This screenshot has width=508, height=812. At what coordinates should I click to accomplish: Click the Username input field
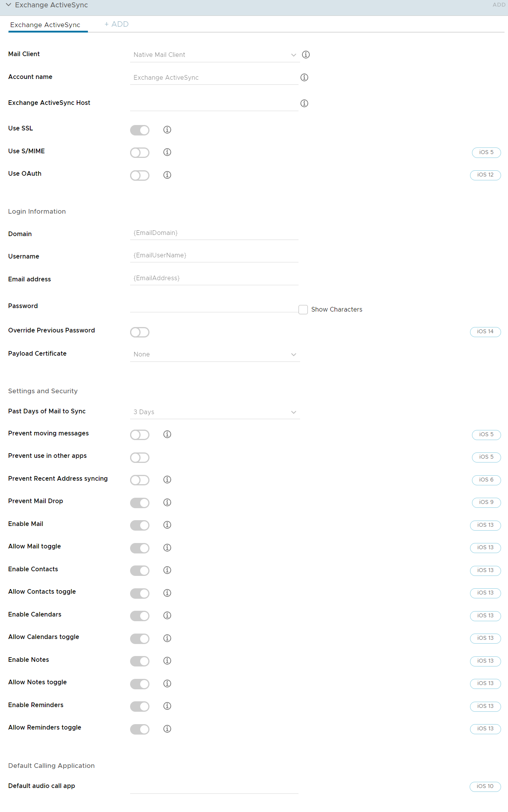click(x=214, y=255)
